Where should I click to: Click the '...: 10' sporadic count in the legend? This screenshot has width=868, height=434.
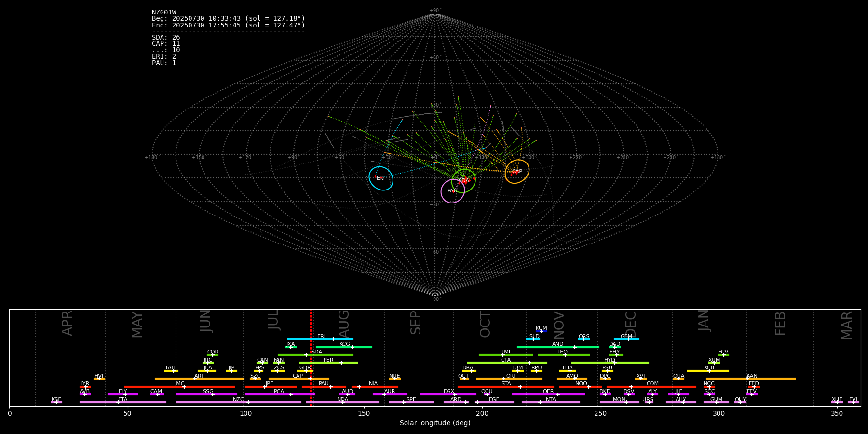point(166,50)
